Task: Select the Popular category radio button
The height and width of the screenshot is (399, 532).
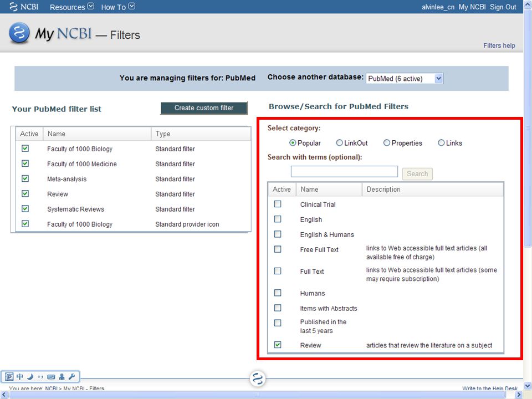Action: (x=293, y=143)
